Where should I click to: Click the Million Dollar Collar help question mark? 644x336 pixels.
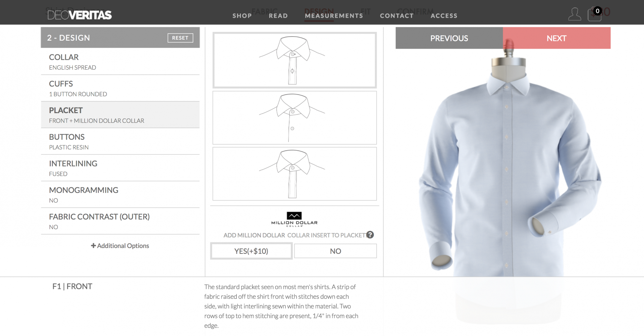click(x=370, y=235)
